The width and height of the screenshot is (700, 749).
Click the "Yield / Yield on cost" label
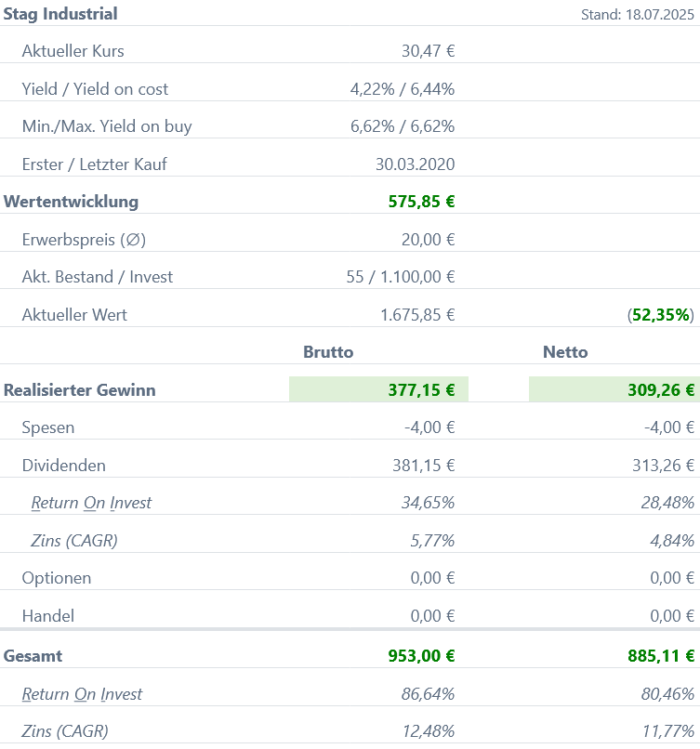95,89
